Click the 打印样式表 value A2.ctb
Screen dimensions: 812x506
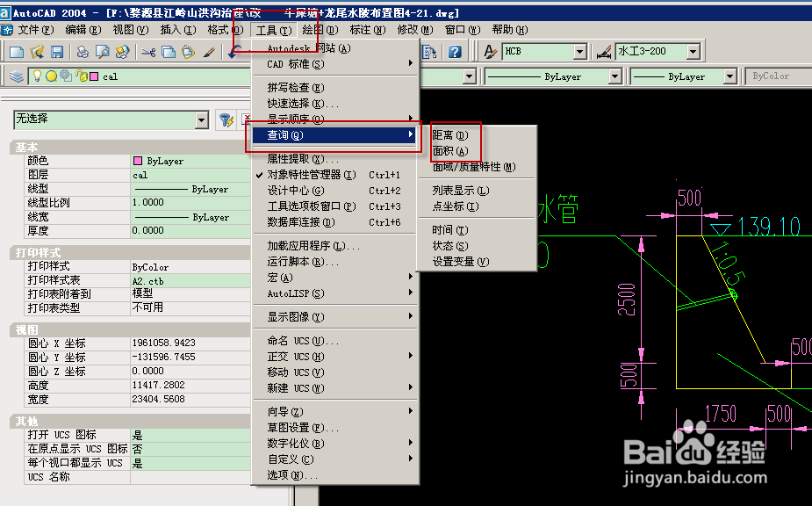pos(190,281)
